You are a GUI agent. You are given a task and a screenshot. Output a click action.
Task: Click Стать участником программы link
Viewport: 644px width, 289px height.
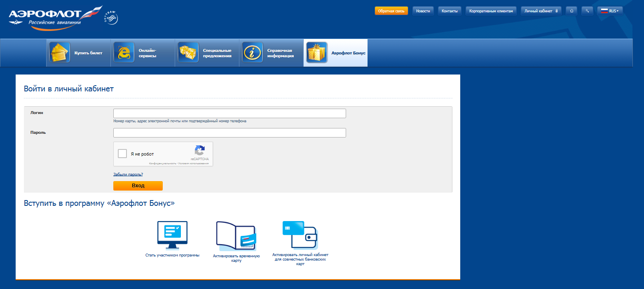[x=172, y=255]
